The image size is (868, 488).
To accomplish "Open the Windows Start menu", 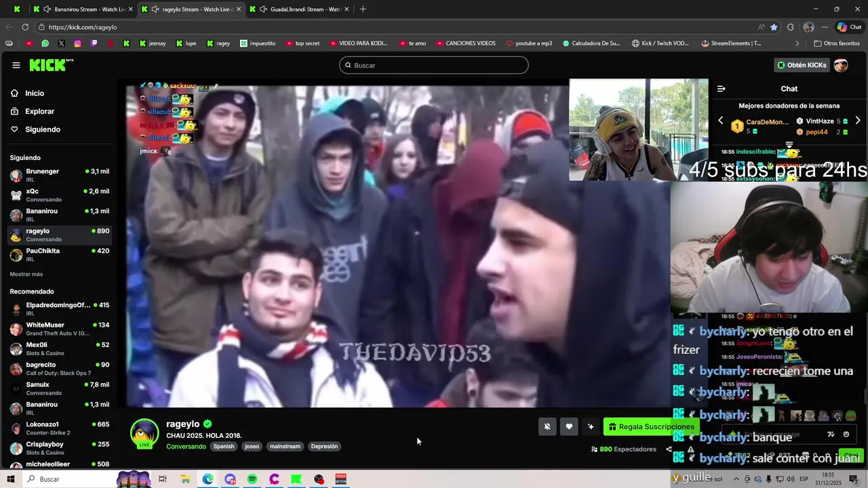I will [x=11, y=479].
